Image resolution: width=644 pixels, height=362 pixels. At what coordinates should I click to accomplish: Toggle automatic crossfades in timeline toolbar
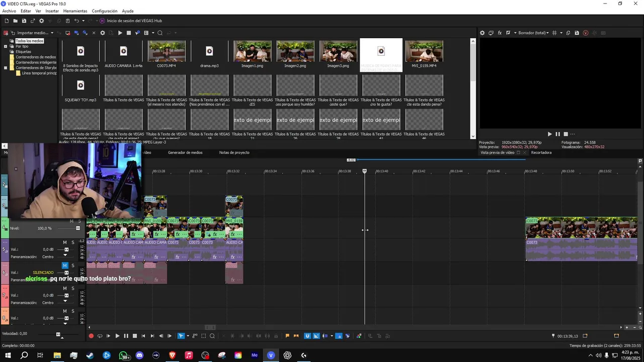[x=316, y=336]
